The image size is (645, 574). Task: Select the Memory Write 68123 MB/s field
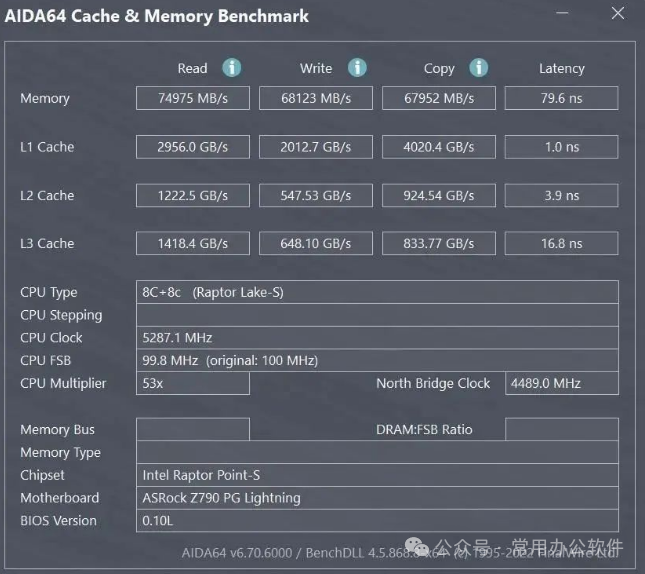(x=316, y=98)
